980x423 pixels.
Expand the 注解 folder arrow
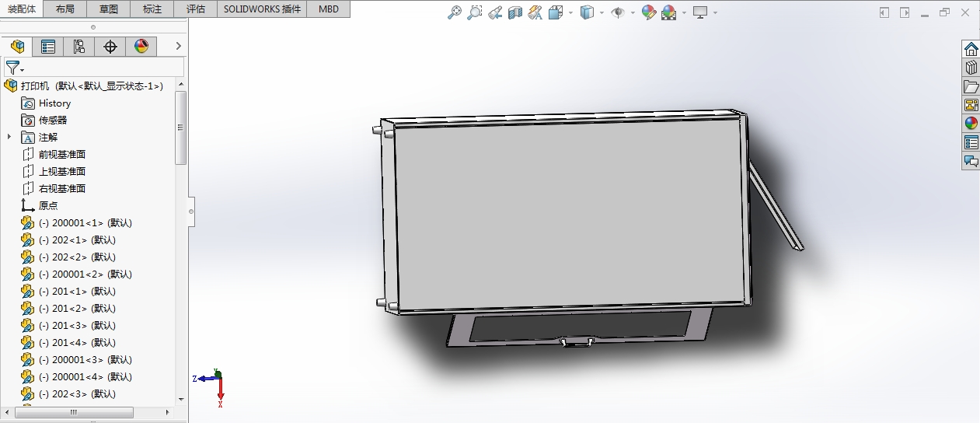tap(9, 137)
